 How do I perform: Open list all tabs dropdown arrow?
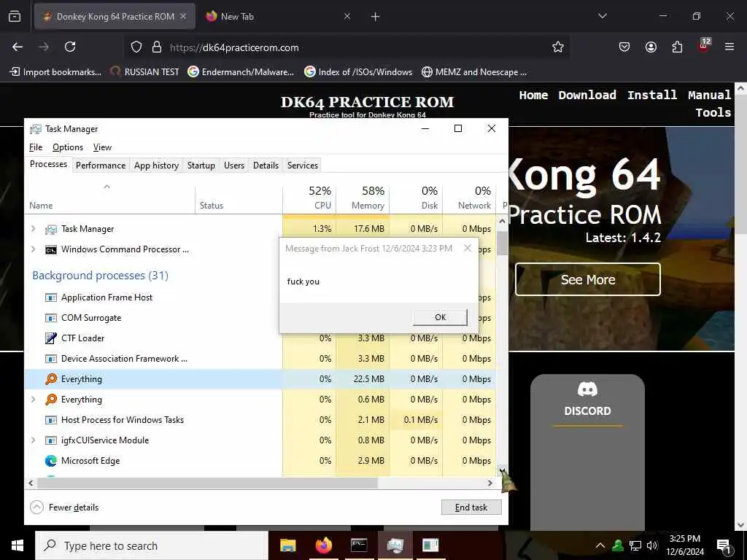tap(602, 17)
